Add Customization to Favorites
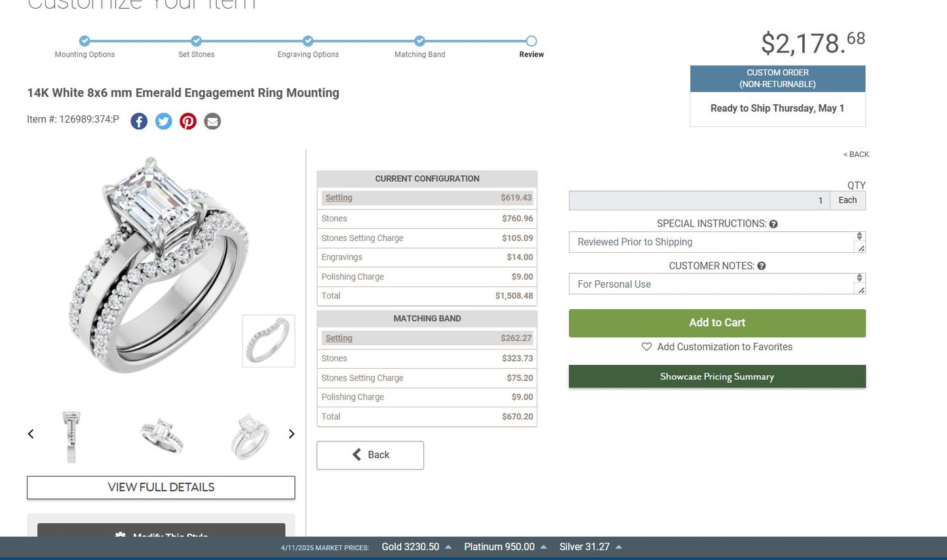This screenshot has width=947, height=560. (717, 347)
